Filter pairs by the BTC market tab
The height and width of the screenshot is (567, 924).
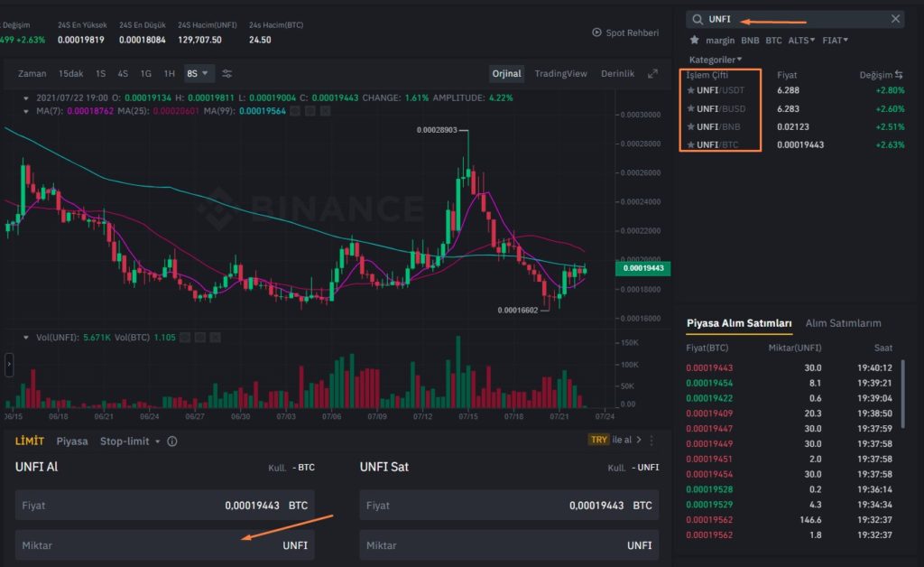773,40
